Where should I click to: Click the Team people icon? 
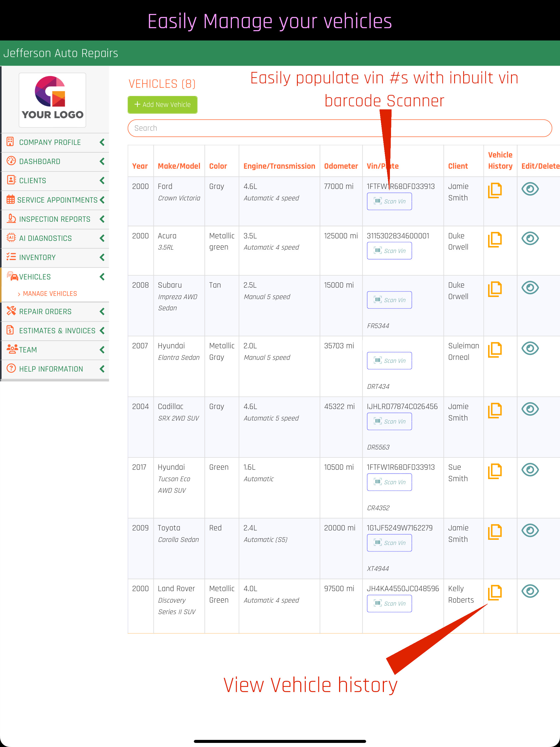coord(12,349)
